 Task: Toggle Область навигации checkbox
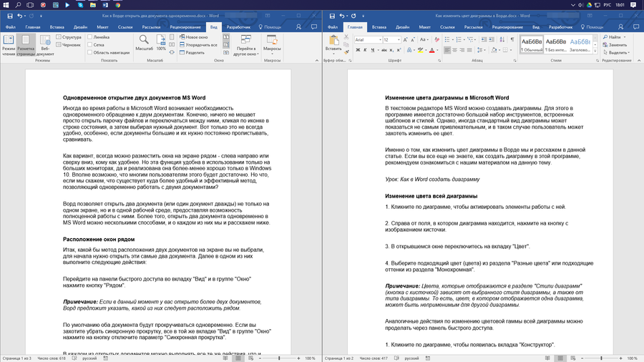[89, 52]
